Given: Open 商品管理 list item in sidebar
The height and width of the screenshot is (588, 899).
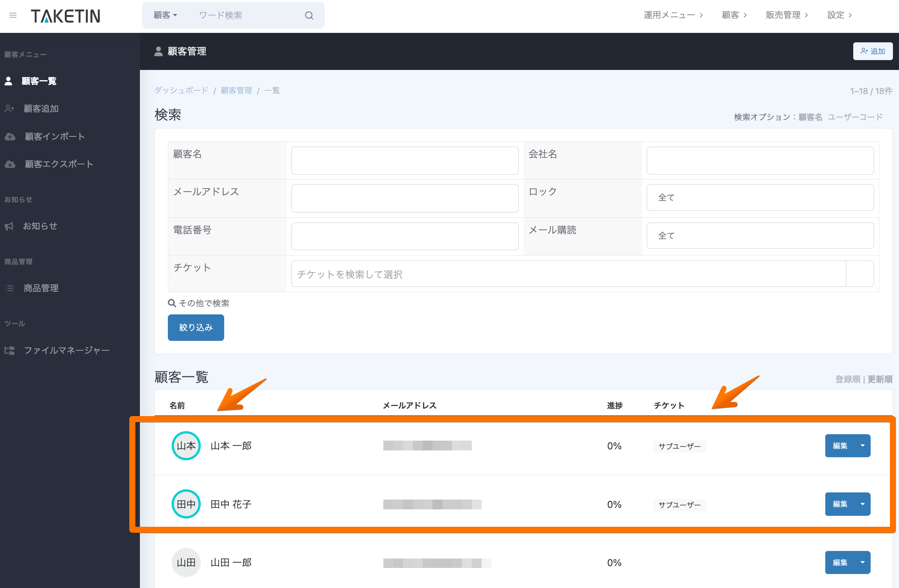Looking at the screenshot, I should click(x=41, y=288).
